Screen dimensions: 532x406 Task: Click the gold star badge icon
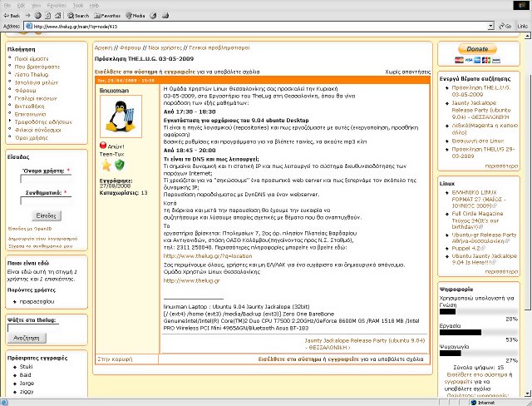106,165
